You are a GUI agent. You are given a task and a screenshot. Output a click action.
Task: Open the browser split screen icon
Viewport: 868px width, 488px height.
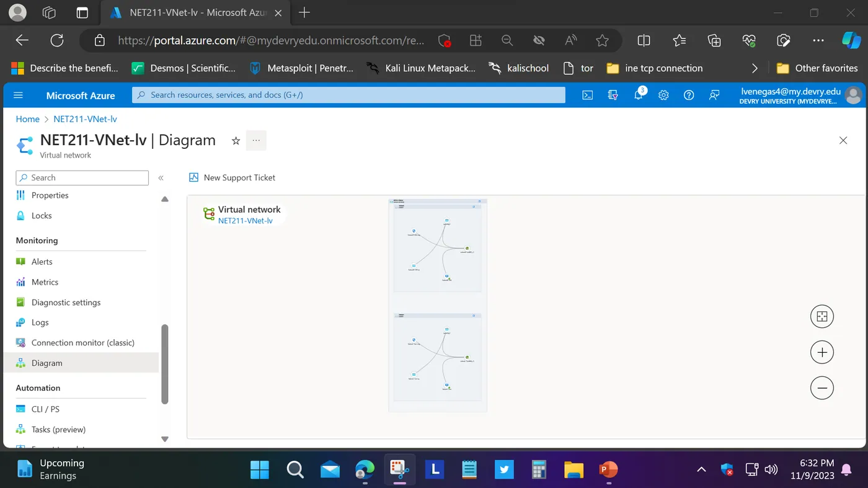644,40
